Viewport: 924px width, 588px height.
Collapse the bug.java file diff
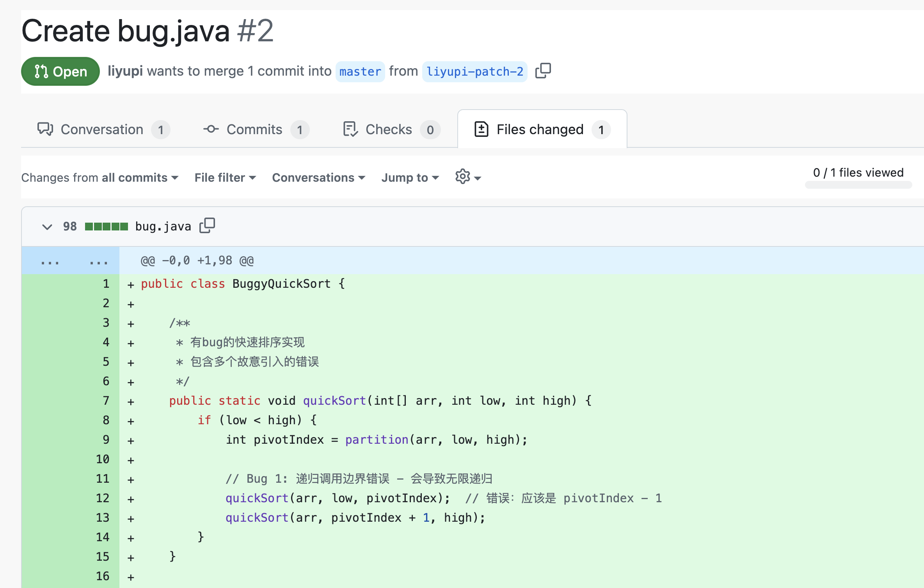47,227
